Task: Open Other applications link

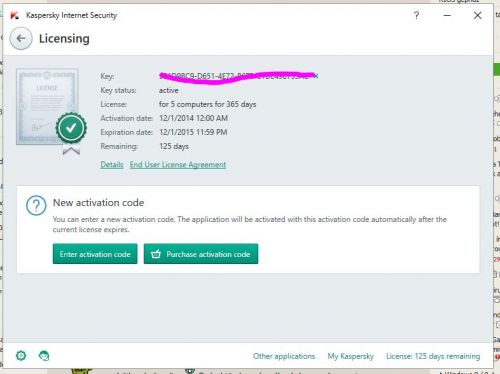Action: (x=284, y=356)
